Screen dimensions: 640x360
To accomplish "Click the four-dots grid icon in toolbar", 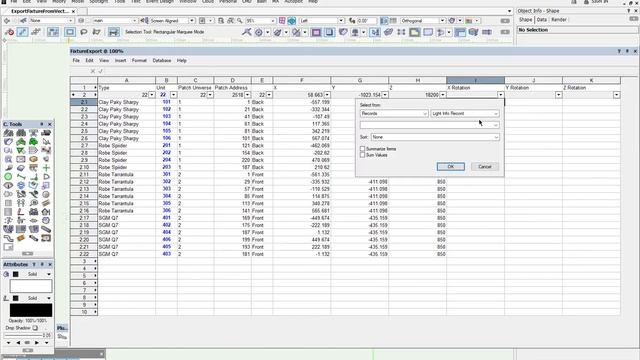I will [401, 32].
